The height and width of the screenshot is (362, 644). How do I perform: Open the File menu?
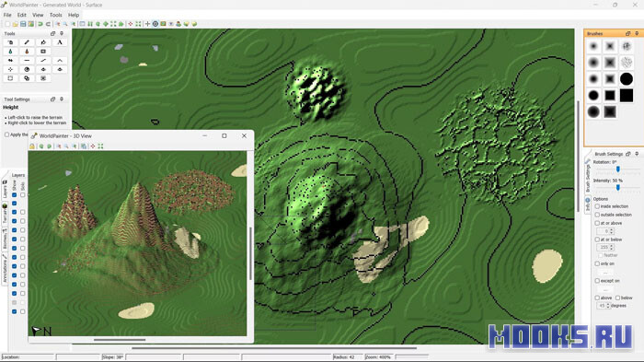(x=7, y=15)
